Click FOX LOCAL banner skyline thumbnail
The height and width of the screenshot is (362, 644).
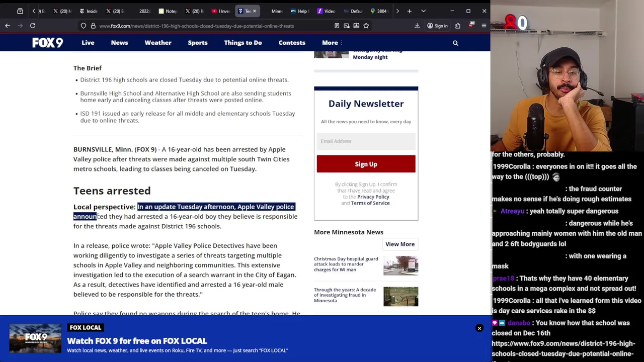(x=35, y=339)
